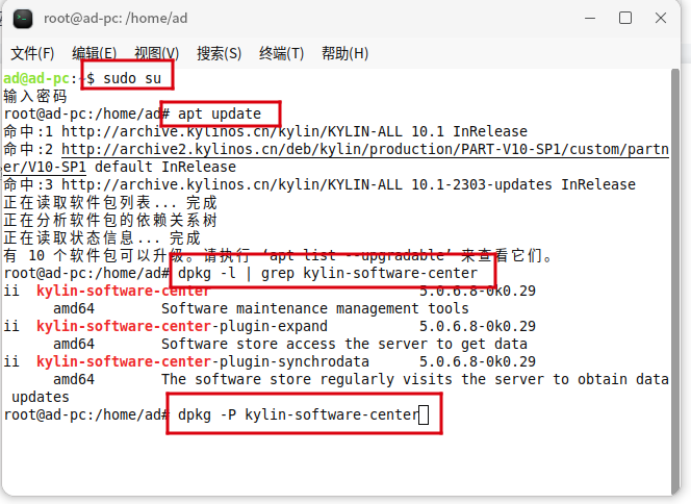Minimize the terminal window
This screenshot has width=692, height=504.
(x=590, y=18)
